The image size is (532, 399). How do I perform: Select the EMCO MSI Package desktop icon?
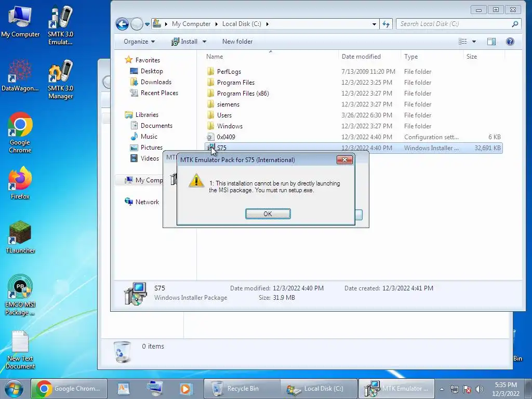pos(20,295)
